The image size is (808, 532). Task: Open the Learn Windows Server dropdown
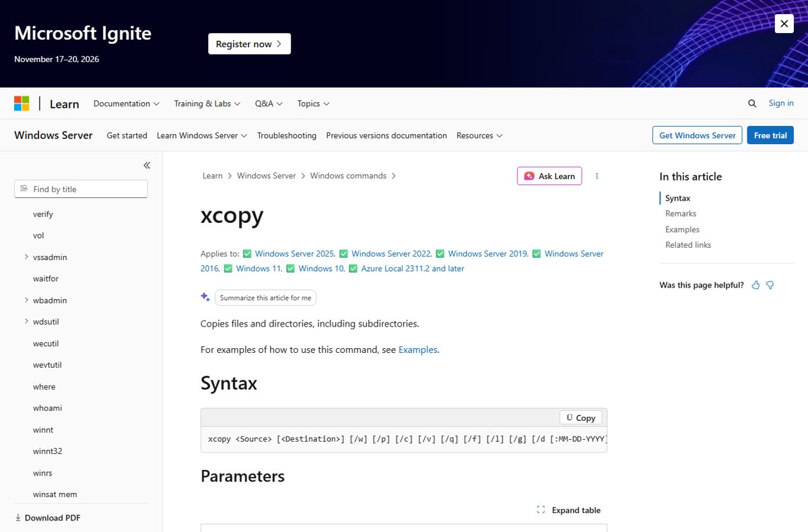[202, 135]
